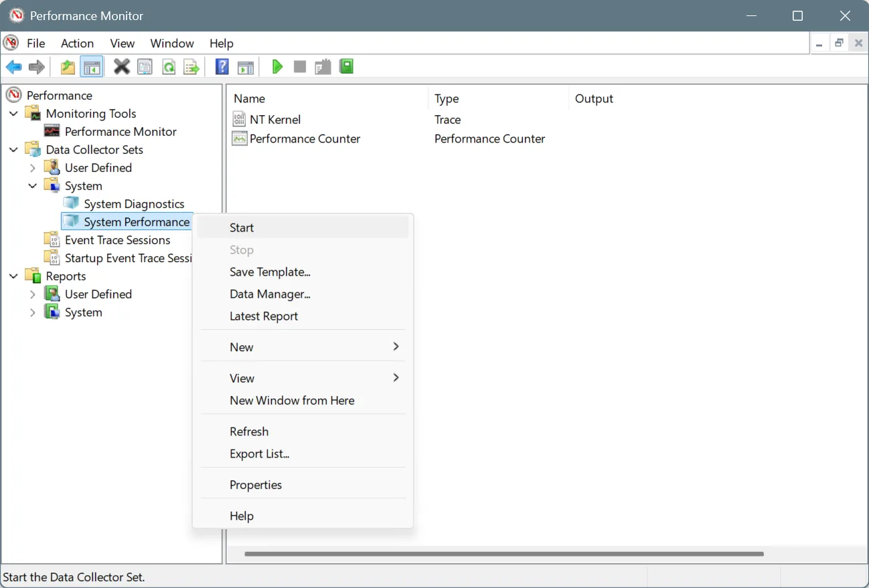
Task: Choose Data Manager... in context menu
Action: pos(303,294)
